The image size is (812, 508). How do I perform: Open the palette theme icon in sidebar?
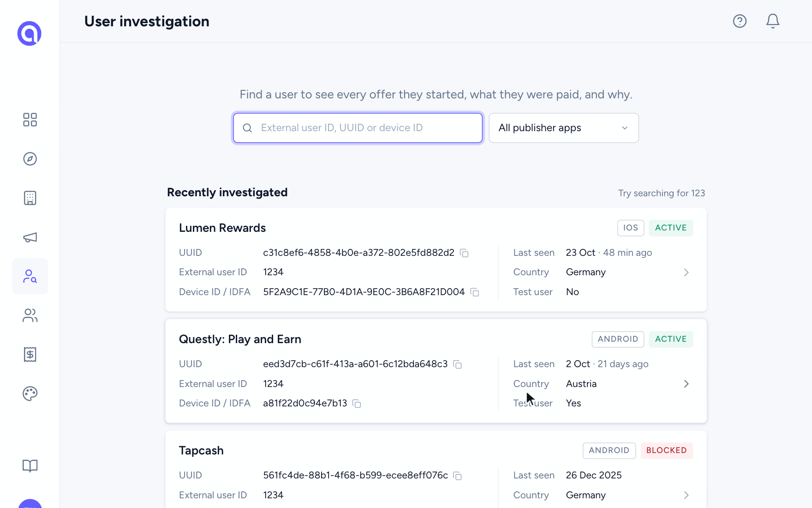coord(30,393)
